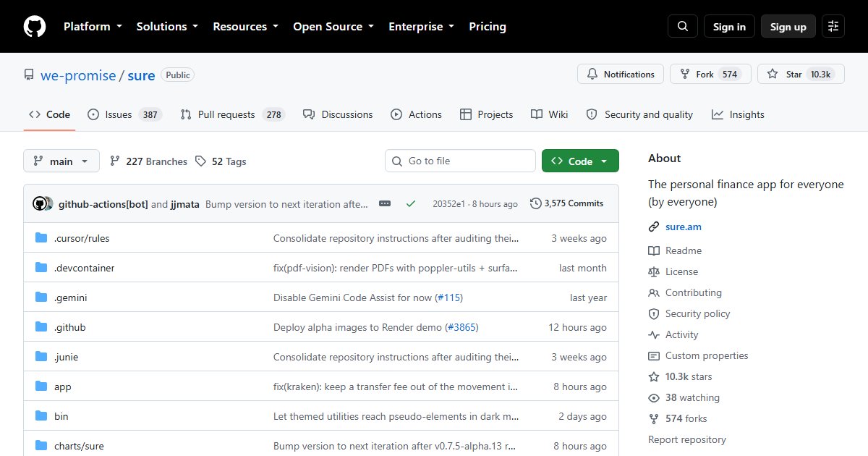Screen dimensions: 868x456
Task: Open the 10.3k stars link in About
Action: (689, 376)
